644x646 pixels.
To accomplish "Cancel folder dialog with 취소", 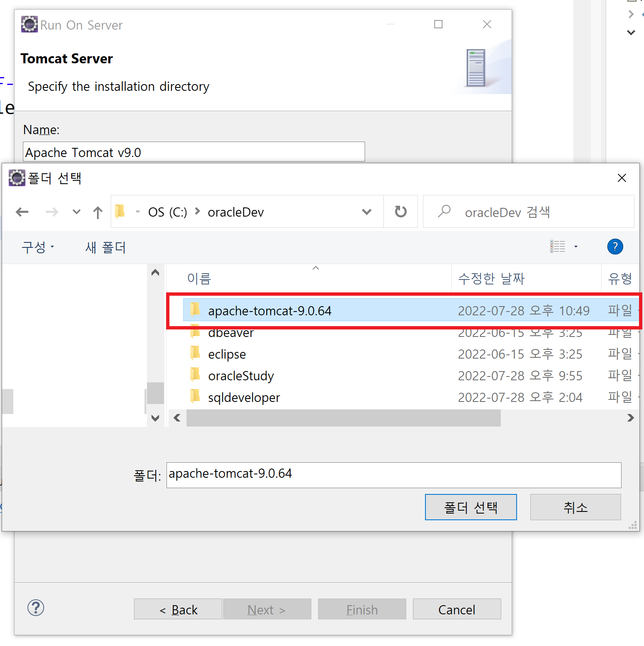I will click(x=575, y=507).
